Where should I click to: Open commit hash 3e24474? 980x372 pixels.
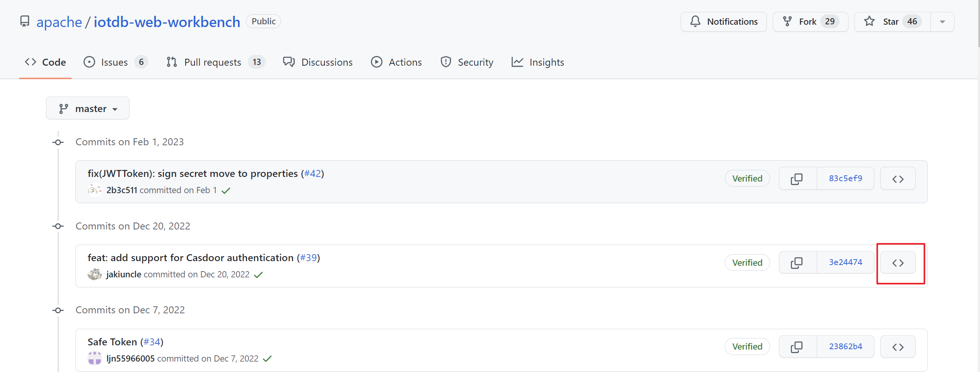coord(845,263)
